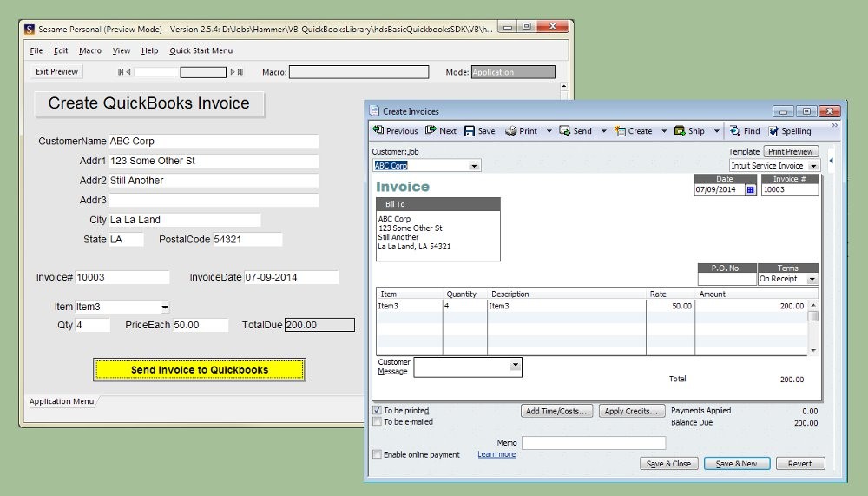Viewport: 868px width, 496px height.
Task: Check Enable online payment
Action: [x=377, y=454]
